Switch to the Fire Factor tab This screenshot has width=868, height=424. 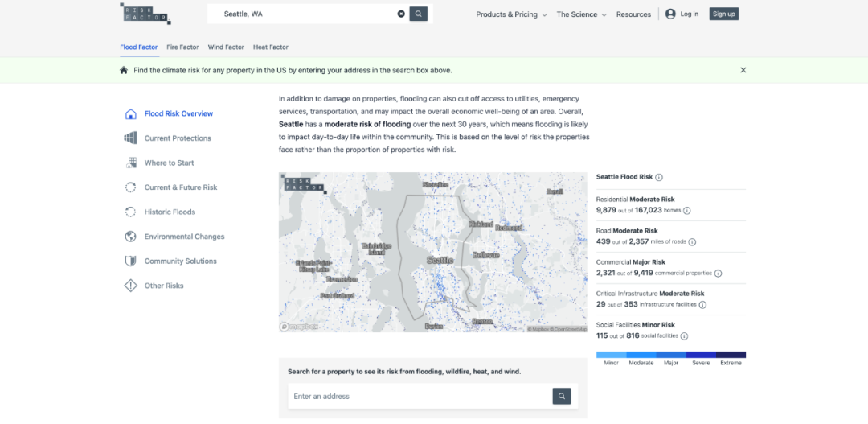click(x=182, y=47)
